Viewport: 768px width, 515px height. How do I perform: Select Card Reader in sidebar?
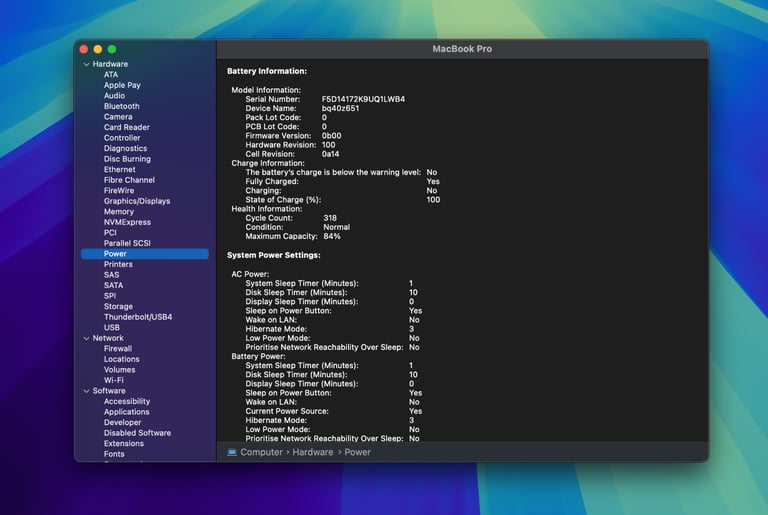[126, 127]
